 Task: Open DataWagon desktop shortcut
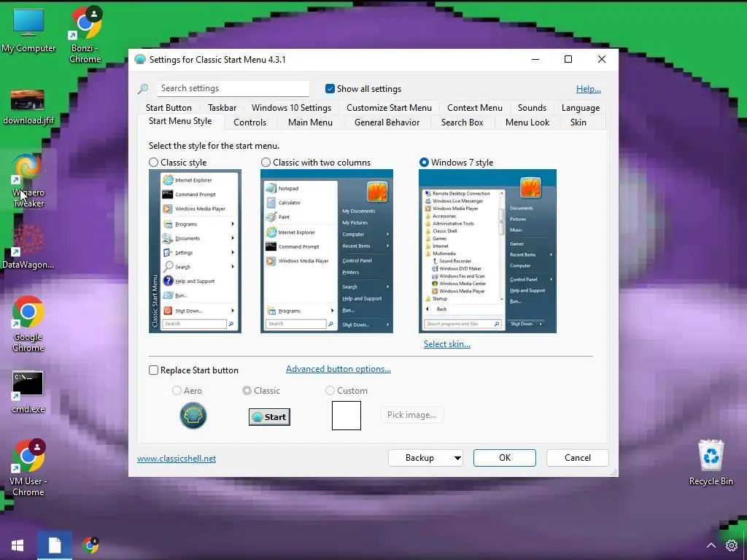[28, 246]
